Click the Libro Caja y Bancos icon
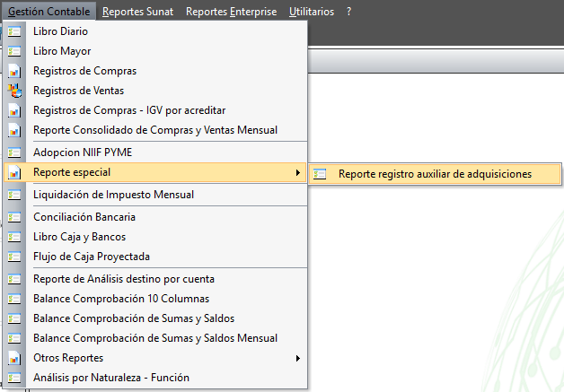The image size is (564, 392). tap(14, 237)
